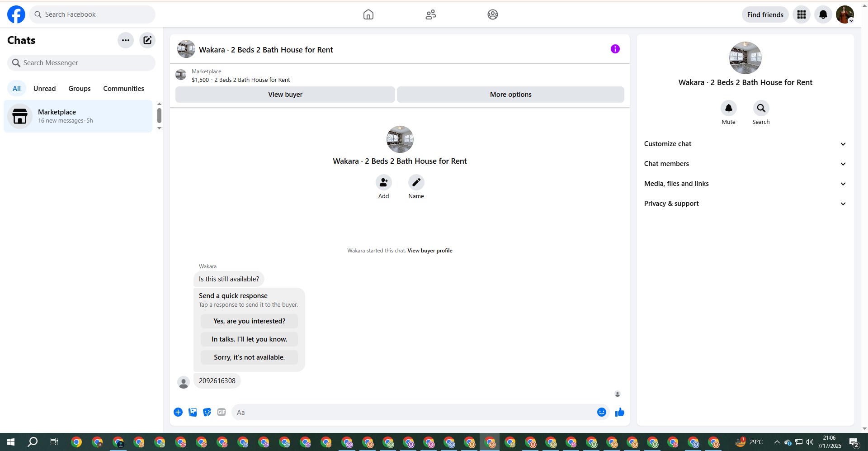The width and height of the screenshot is (868, 451).
Task: Expand Media, files and links section
Action: (745, 184)
